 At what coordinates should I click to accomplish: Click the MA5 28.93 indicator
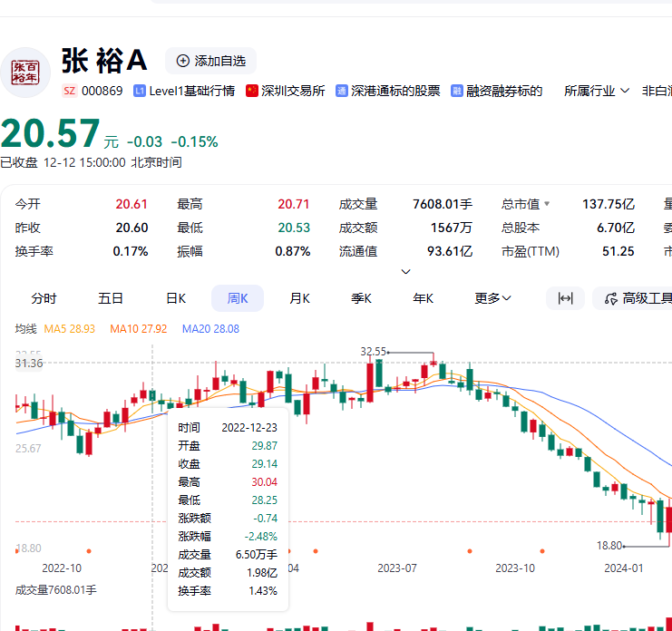tap(70, 329)
